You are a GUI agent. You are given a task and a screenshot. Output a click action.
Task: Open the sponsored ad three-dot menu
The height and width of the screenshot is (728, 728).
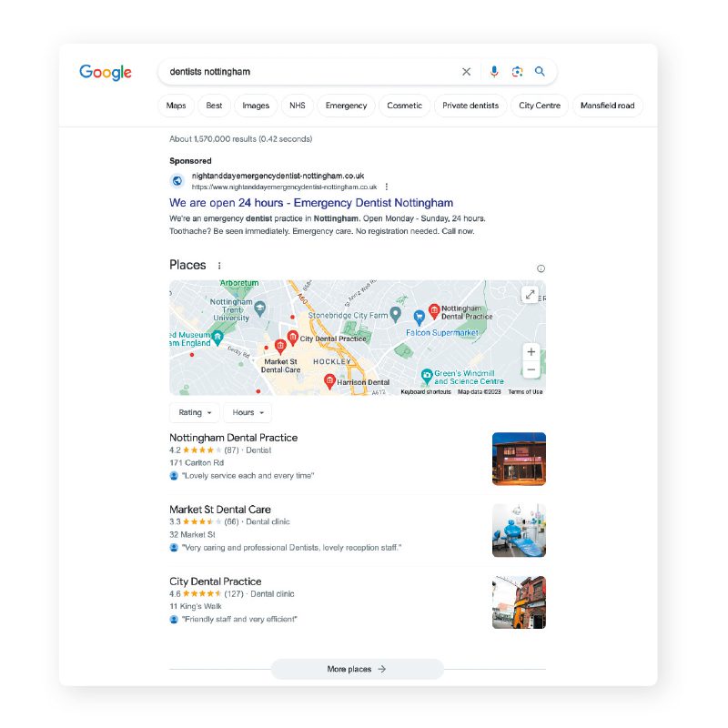[387, 187]
